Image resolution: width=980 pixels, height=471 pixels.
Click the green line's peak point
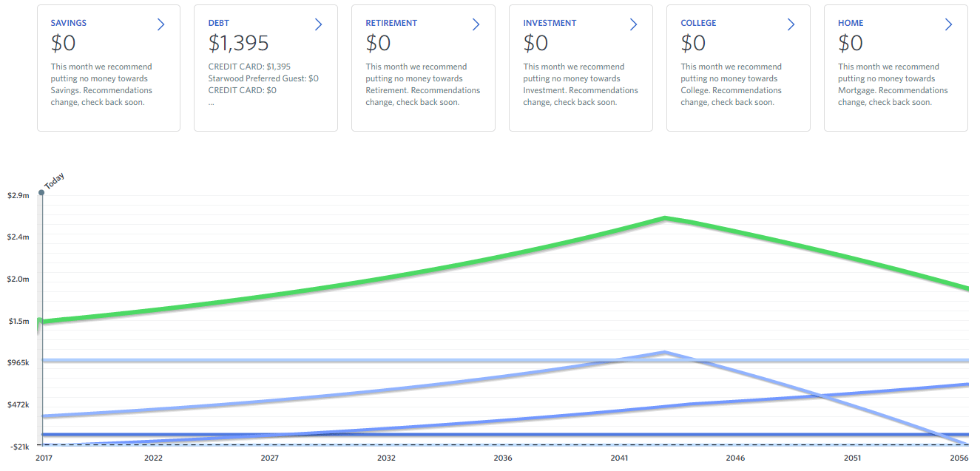pos(666,218)
